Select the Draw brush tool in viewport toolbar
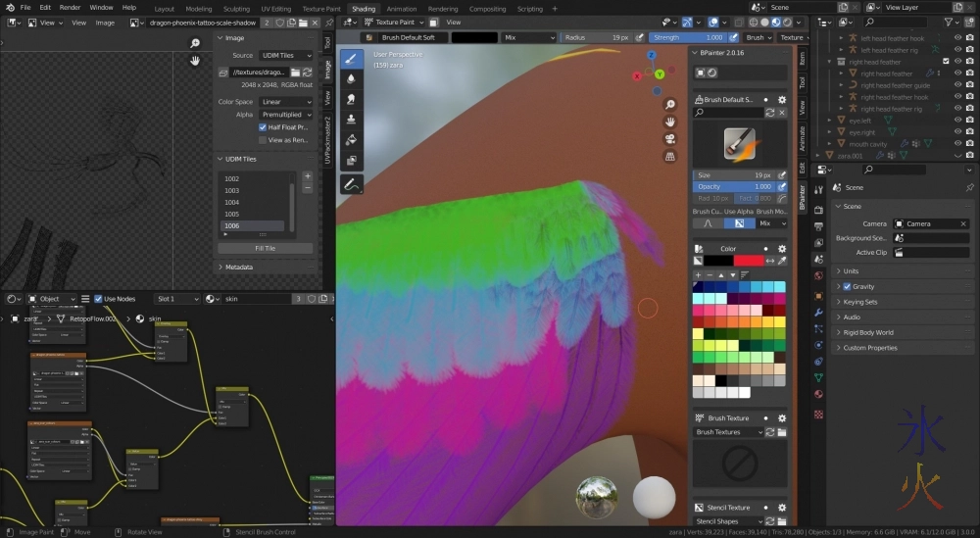The image size is (980, 538). (351, 59)
